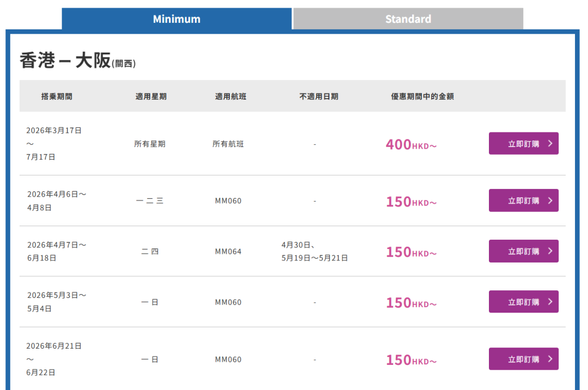
Task: Switch to the Minimum fare tab
Action: (176, 19)
